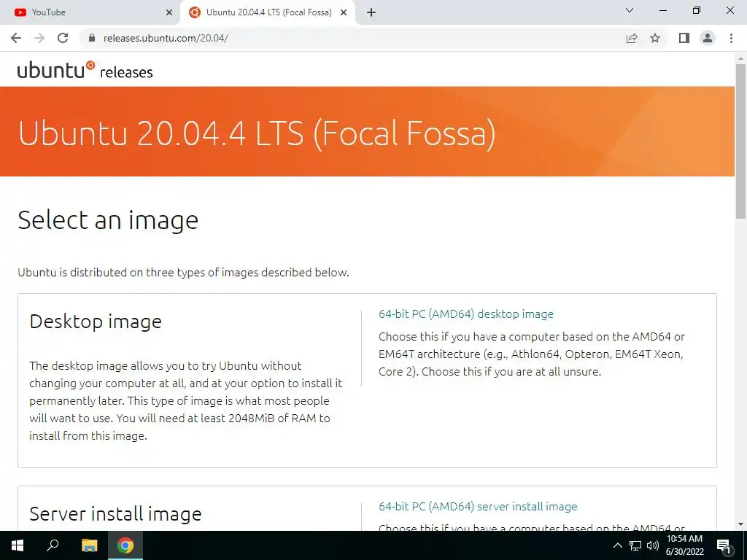Close the Ubuntu 20.04.4 LTS tab

(344, 12)
